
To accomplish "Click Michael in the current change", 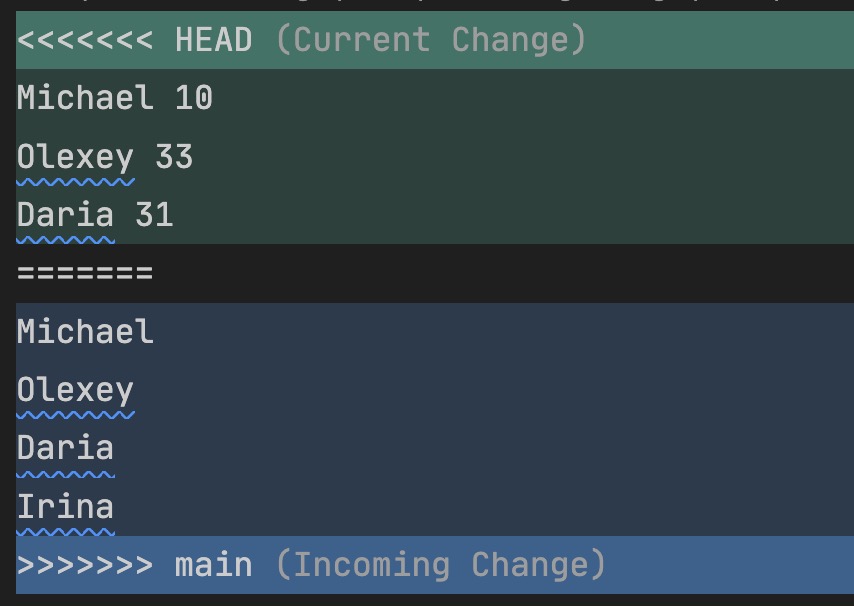I will (85, 98).
